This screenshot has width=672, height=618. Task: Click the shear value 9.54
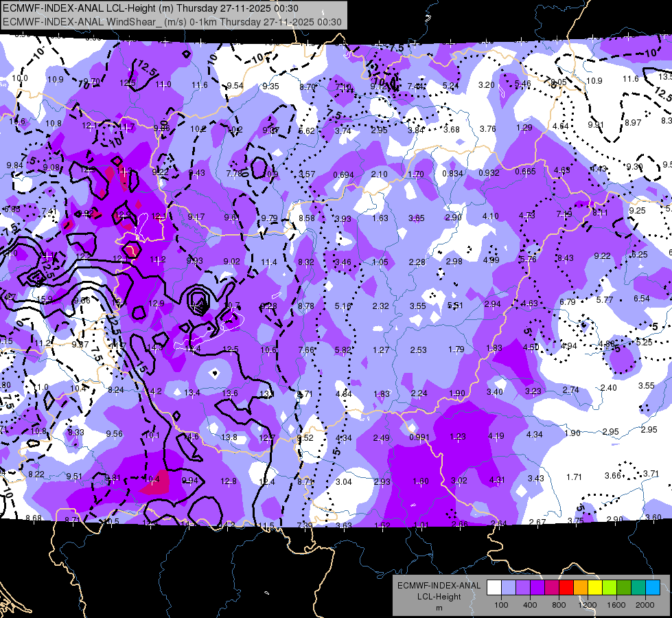(x=235, y=86)
